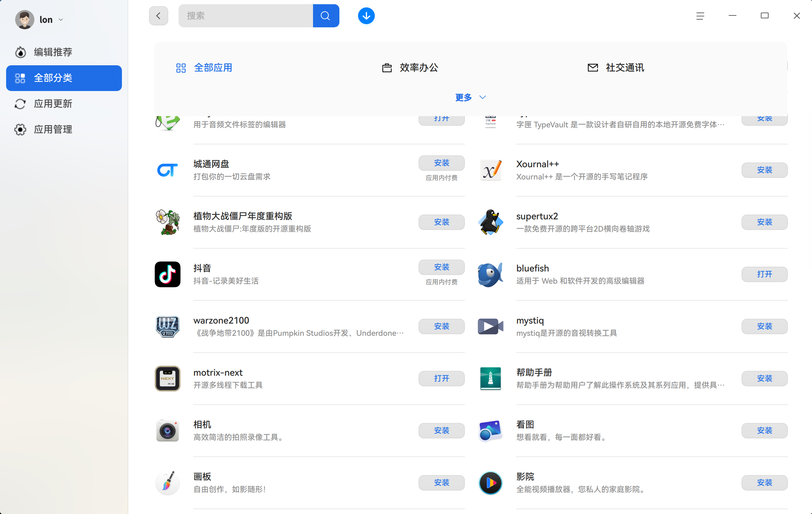Click the user avatar thumbnail
The width and height of the screenshot is (812, 514).
pyautogui.click(x=24, y=19)
